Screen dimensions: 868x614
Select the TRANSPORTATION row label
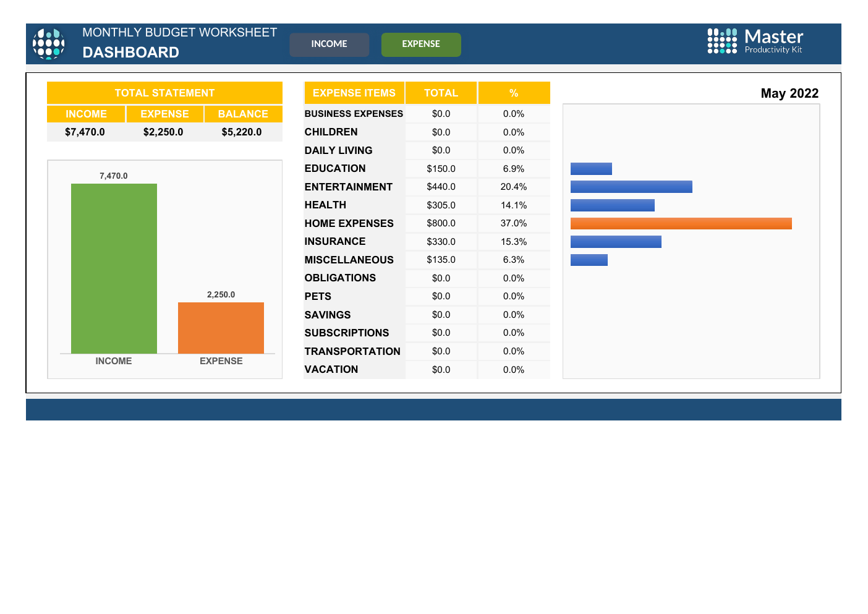point(352,351)
